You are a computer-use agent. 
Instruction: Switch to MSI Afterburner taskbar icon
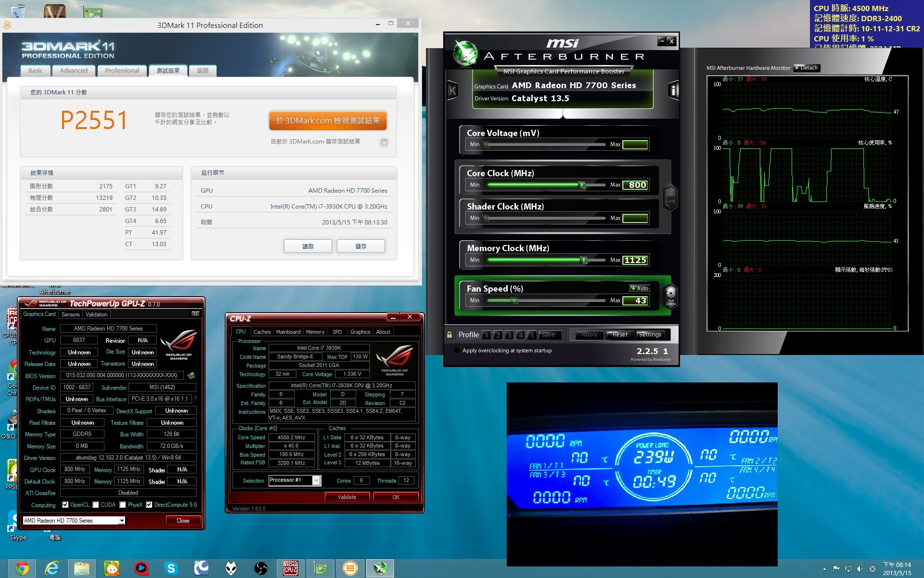380,568
